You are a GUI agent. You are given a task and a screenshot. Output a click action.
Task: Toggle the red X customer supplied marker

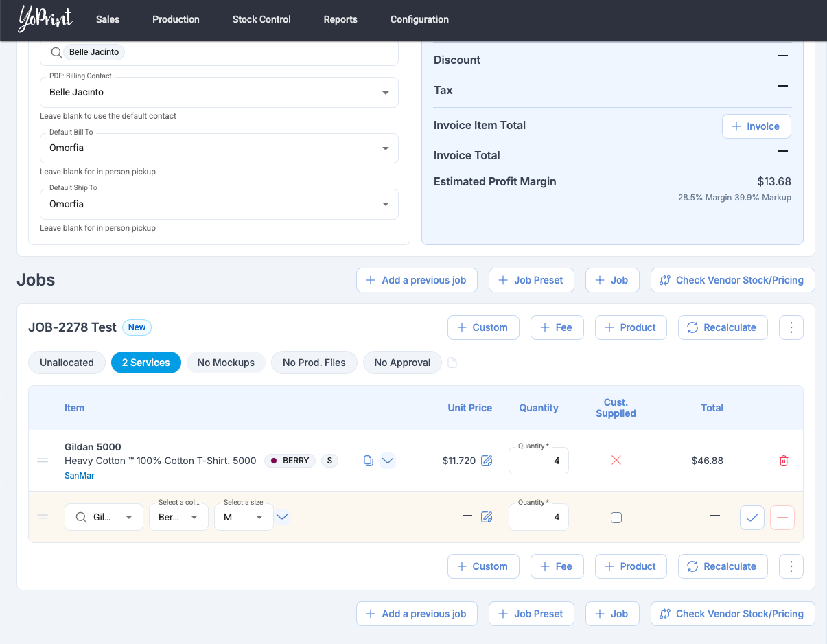616,461
